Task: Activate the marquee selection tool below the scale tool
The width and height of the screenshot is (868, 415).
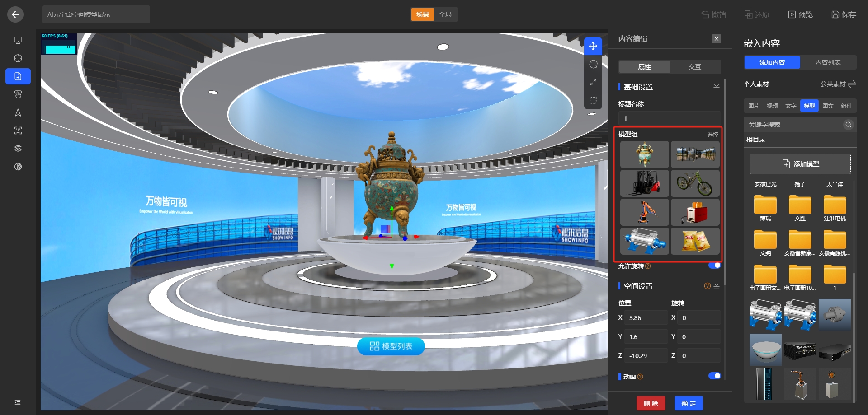Action: pyautogui.click(x=593, y=100)
